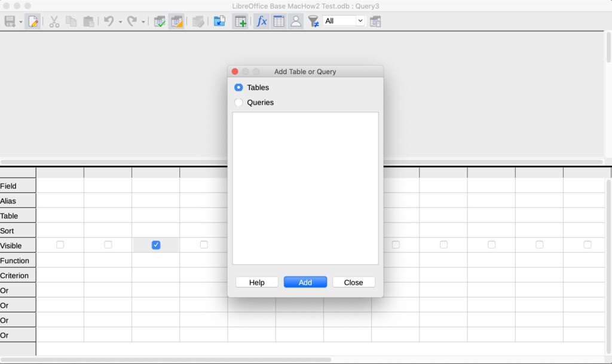The height and width of the screenshot is (364, 612).
Task: Expand the Redo history dropdown arrow
Action: (x=143, y=22)
